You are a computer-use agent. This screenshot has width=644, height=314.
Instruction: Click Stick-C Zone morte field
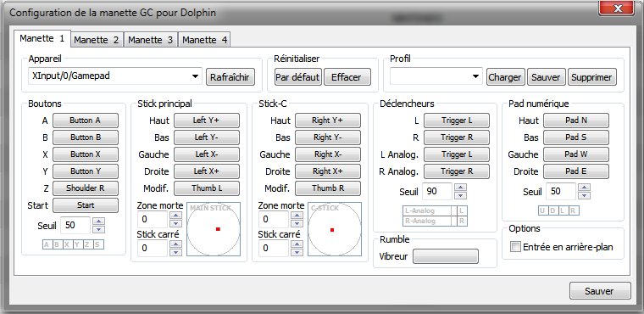click(x=274, y=219)
